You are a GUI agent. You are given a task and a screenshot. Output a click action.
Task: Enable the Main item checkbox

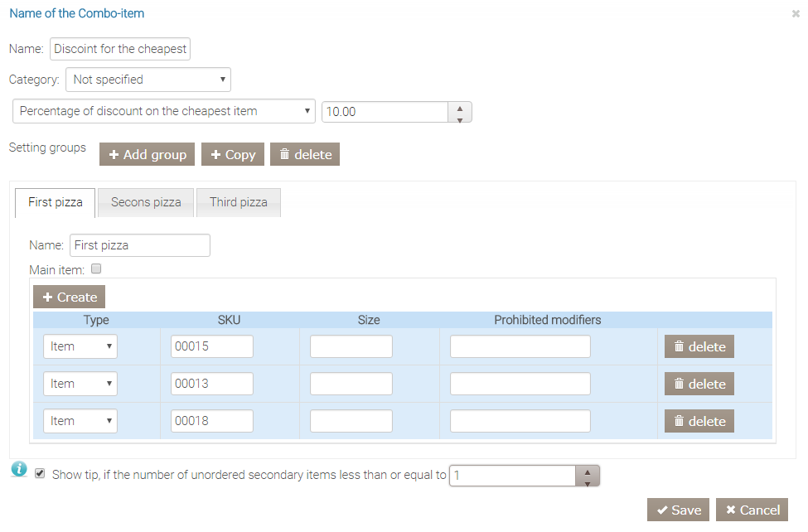[x=96, y=269]
